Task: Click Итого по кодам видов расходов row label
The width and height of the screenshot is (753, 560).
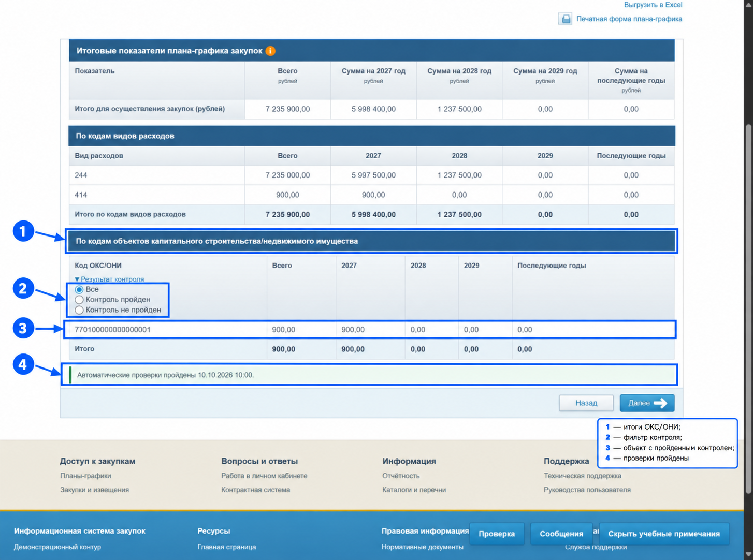Action: pos(130,214)
